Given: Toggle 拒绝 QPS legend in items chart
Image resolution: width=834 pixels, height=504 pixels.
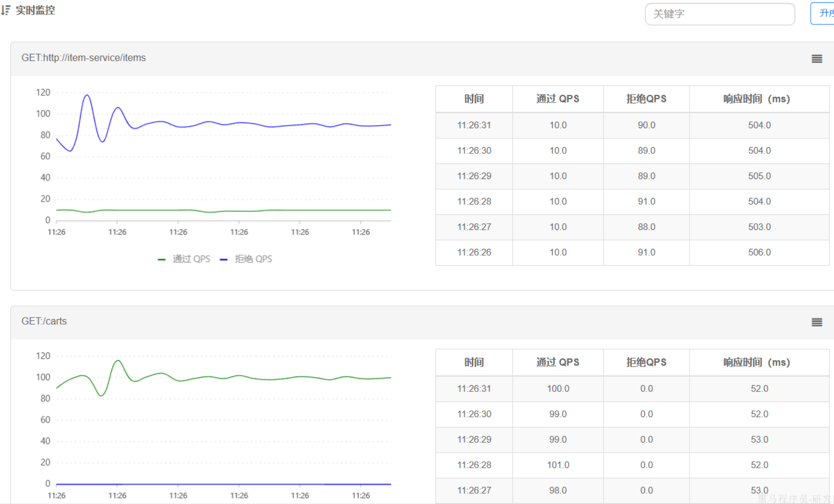Looking at the screenshot, I should pyautogui.click(x=246, y=259).
